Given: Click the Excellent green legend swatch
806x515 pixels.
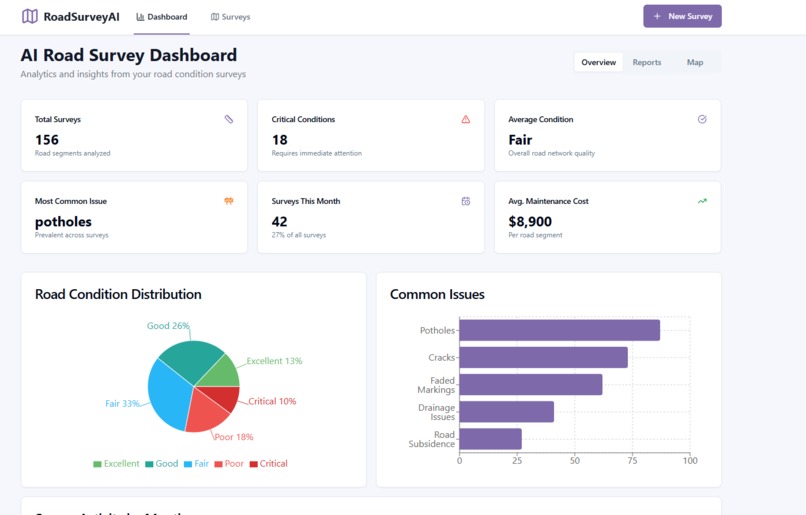Looking at the screenshot, I should click(x=97, y=464).
